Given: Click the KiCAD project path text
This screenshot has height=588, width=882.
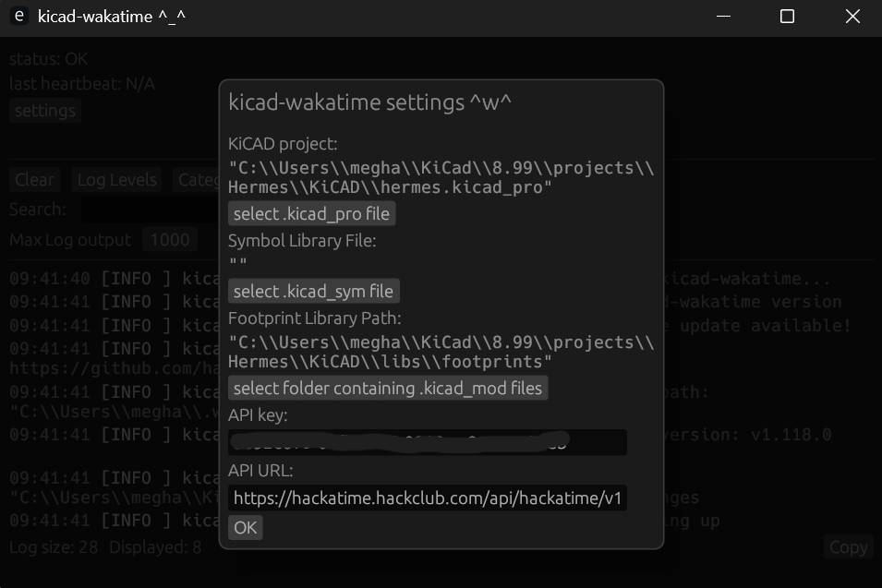Looking at the screenshot, I should point(441,178).
